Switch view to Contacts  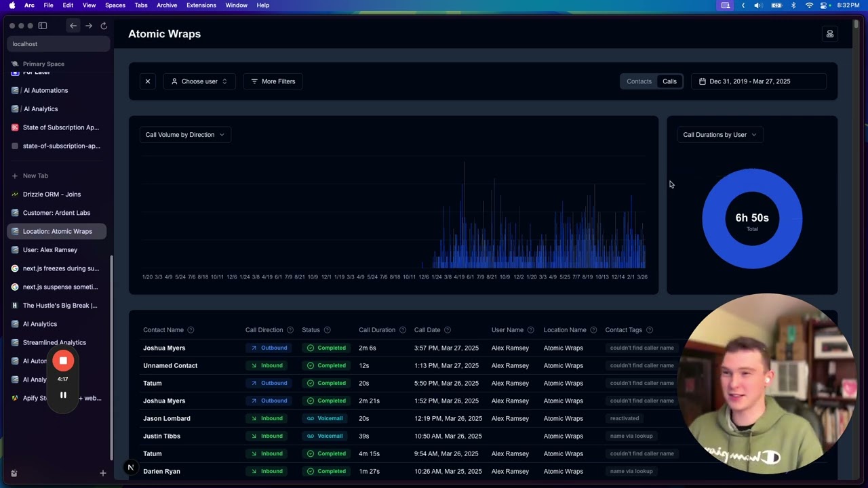tap(639, 81)
